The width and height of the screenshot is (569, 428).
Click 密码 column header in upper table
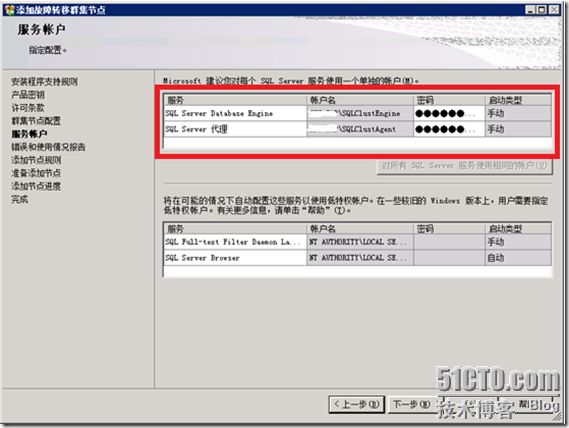click(449, 100)
